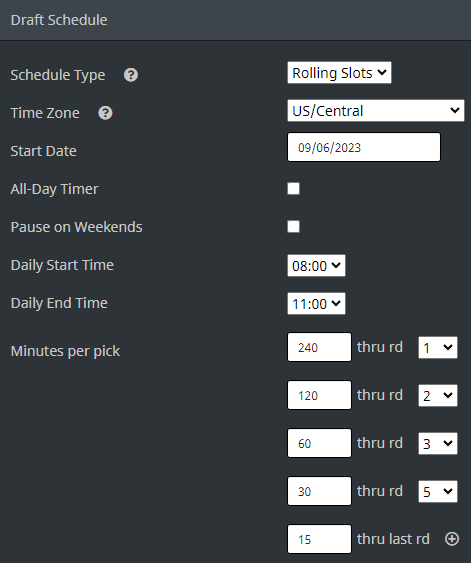This screenshot has height=563, width=471.
Task: Open the Daily End Time 11:00 dropdown
Action: [x=316, y=304]
